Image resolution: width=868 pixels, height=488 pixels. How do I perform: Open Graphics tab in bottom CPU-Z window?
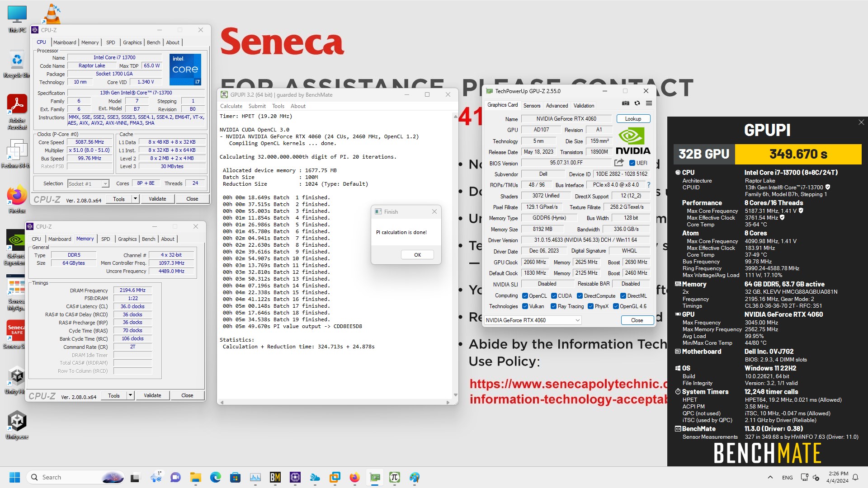127,239
